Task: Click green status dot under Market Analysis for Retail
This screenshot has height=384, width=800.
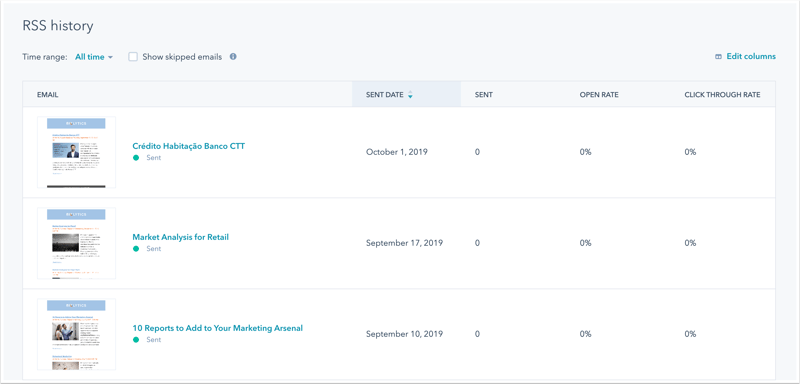Action: point(136,249)
